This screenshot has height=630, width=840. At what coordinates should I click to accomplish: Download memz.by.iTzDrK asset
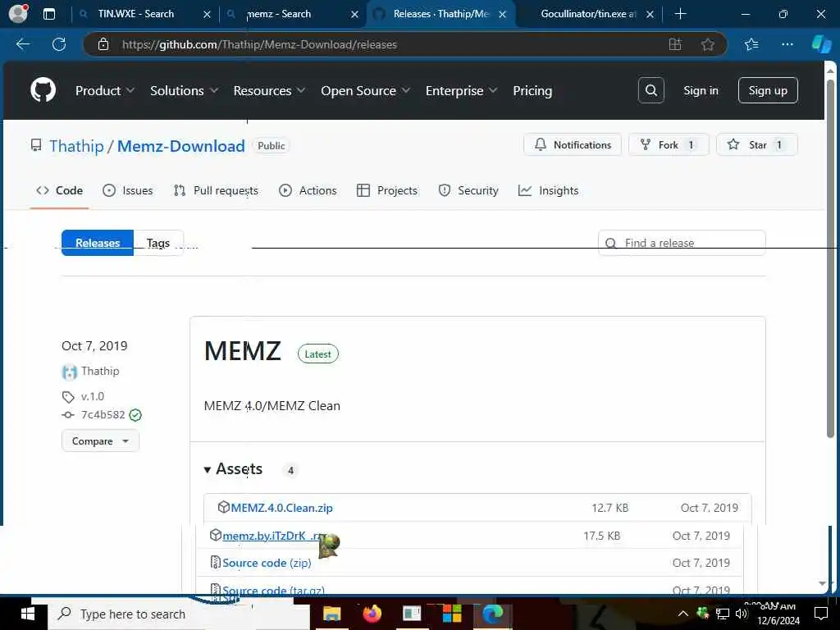tap(273, 536)
